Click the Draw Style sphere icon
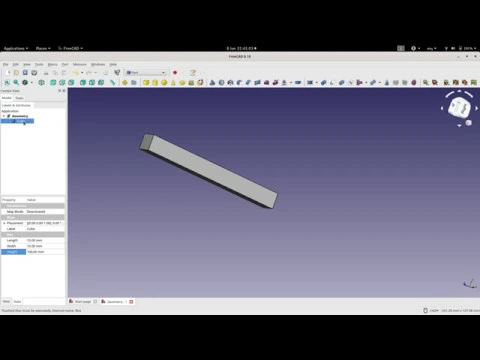The height and width of the screenshot is (360, 480). click(x=25, y=82)
